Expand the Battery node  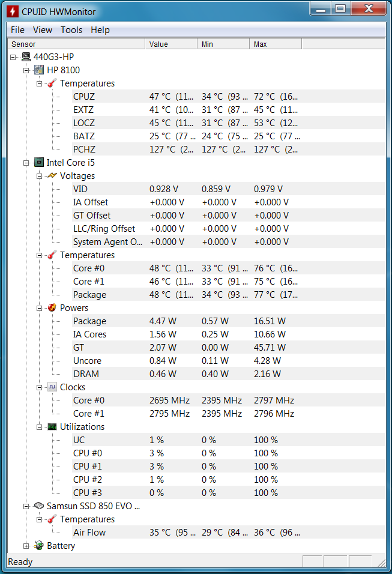pos(26,546)
